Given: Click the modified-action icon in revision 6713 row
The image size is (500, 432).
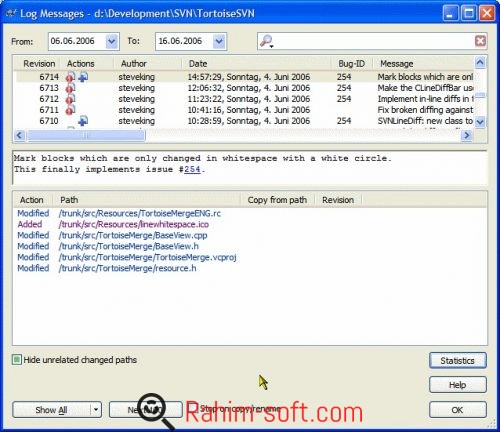Looking at the screenshot, I should [x=70, y=88].
